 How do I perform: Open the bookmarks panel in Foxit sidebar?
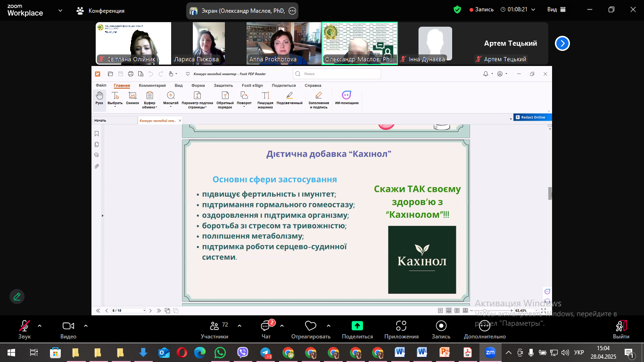[x=97, y=134]
